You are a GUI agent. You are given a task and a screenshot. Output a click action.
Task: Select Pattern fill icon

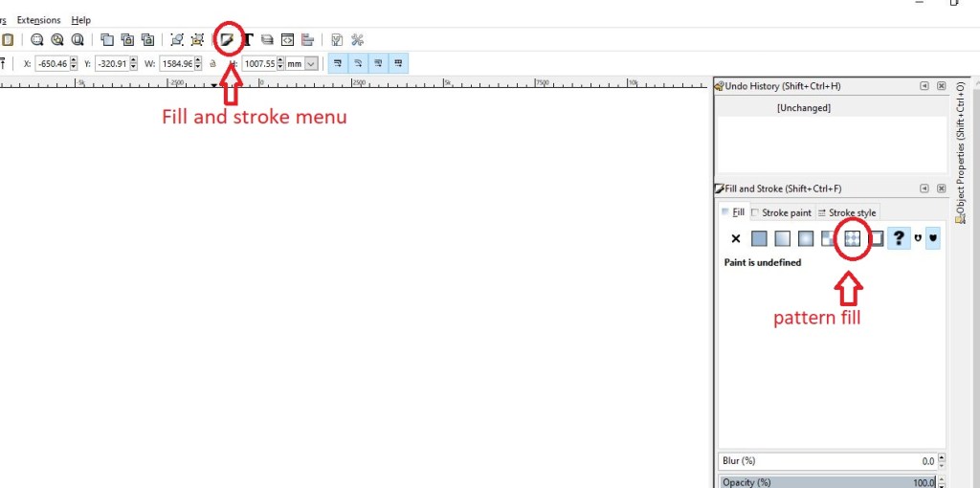(852, 238)
